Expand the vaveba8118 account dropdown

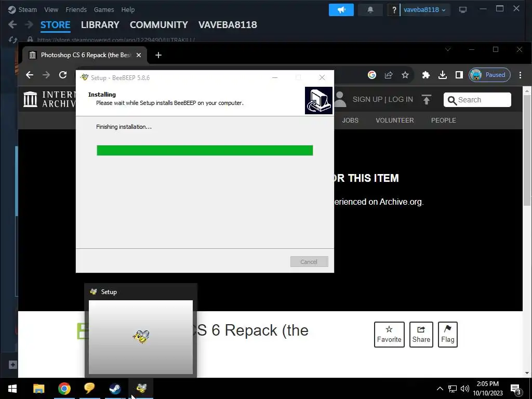(424, 10)
